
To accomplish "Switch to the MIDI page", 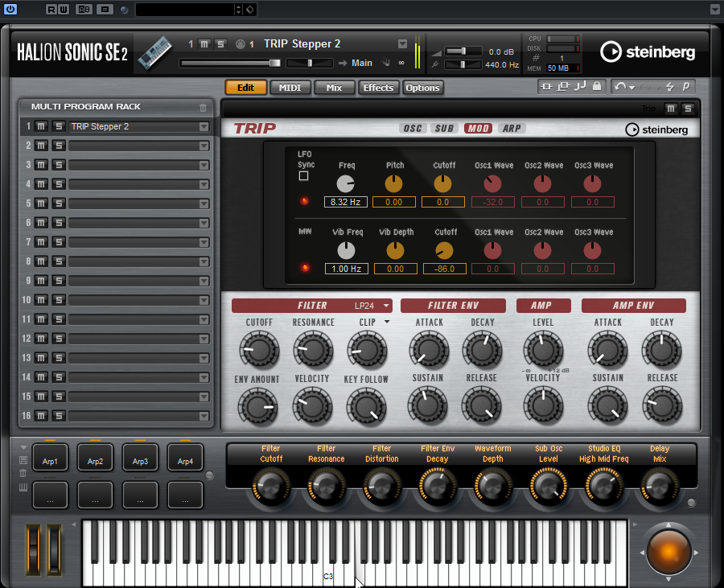I will 290,87.
